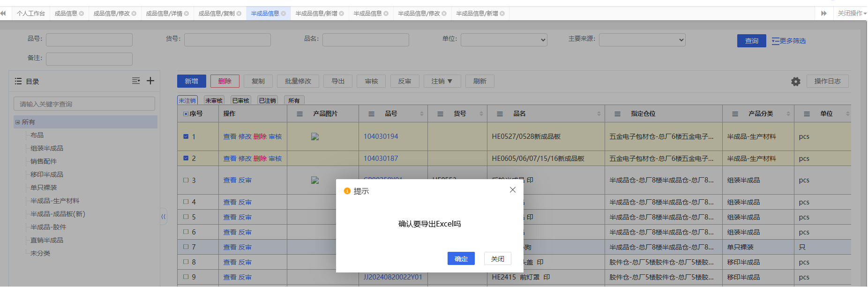Switch to the 未审核 filter tab

[x=214, y=100]
